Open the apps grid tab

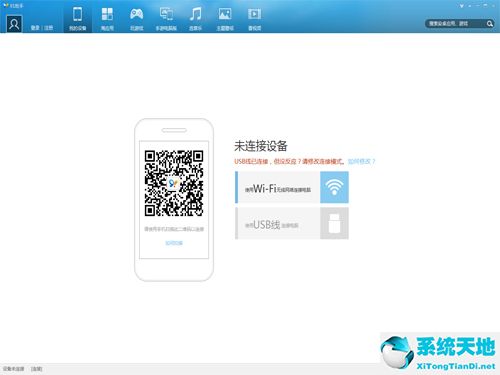click(107, 19)
